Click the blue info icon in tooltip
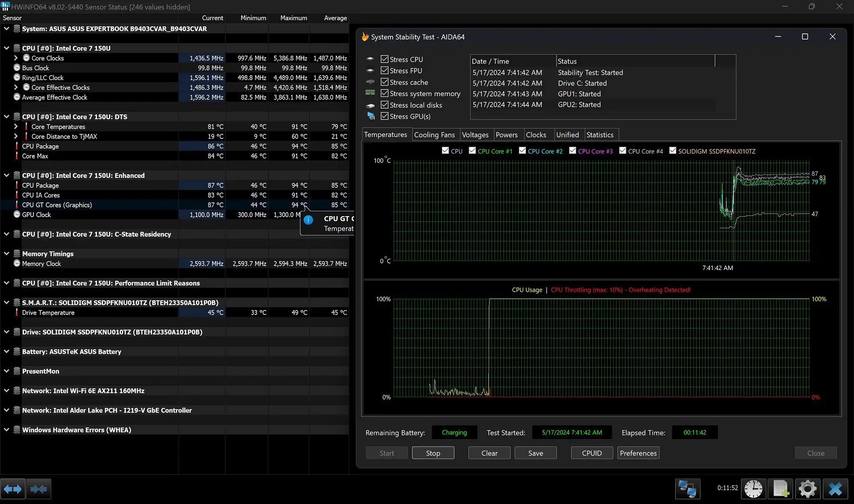Viewport: 854px width, 504px height. [308, 220]
